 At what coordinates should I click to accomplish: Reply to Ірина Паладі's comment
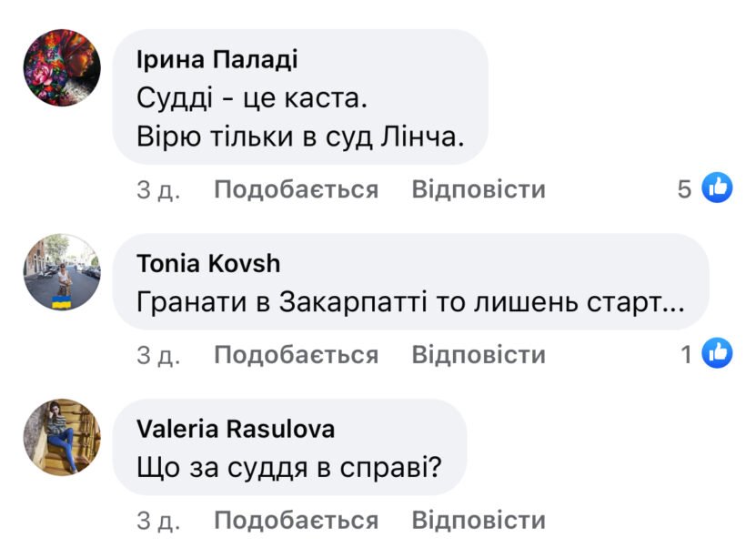tap(479, 189)
